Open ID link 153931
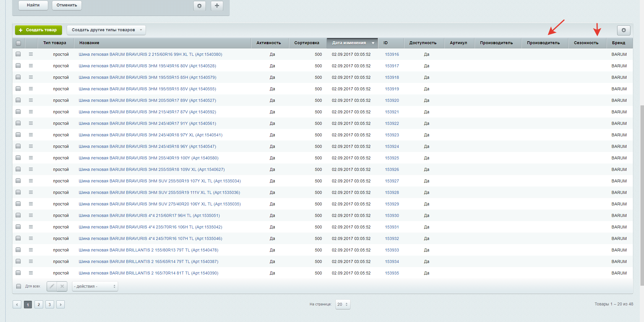This screenshot has height=322, width=644. (392, 227)
